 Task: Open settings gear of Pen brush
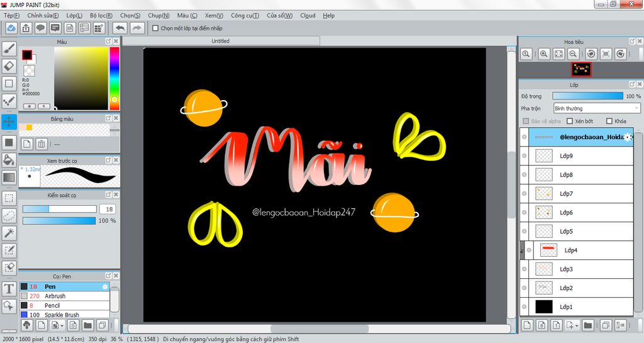pyautogui.click(x=105, y=287)
